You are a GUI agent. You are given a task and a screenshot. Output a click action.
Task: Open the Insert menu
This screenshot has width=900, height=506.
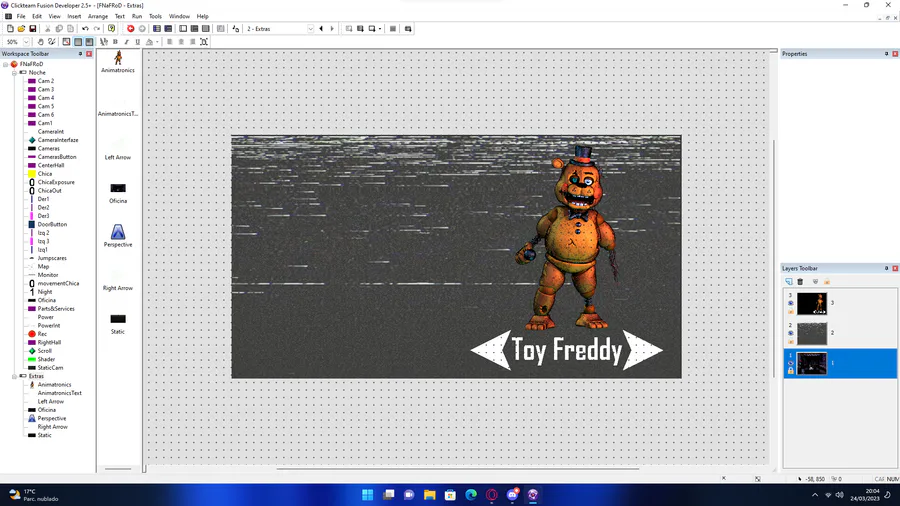[x=74, y=17]
